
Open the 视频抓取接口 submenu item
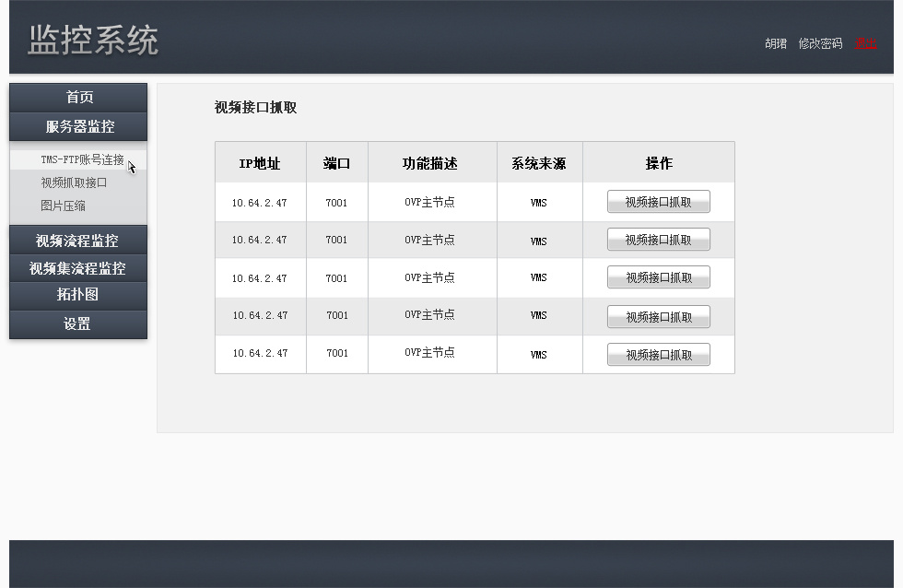pyautogui.click(x=74, y=182)
